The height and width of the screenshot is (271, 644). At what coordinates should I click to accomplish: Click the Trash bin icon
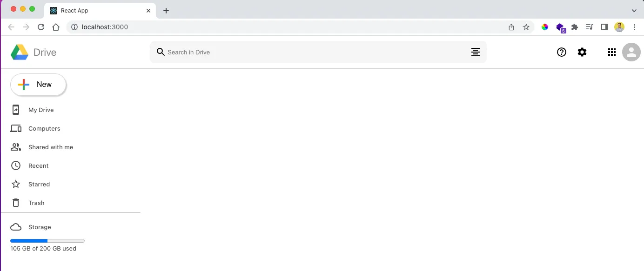point(16,203)
